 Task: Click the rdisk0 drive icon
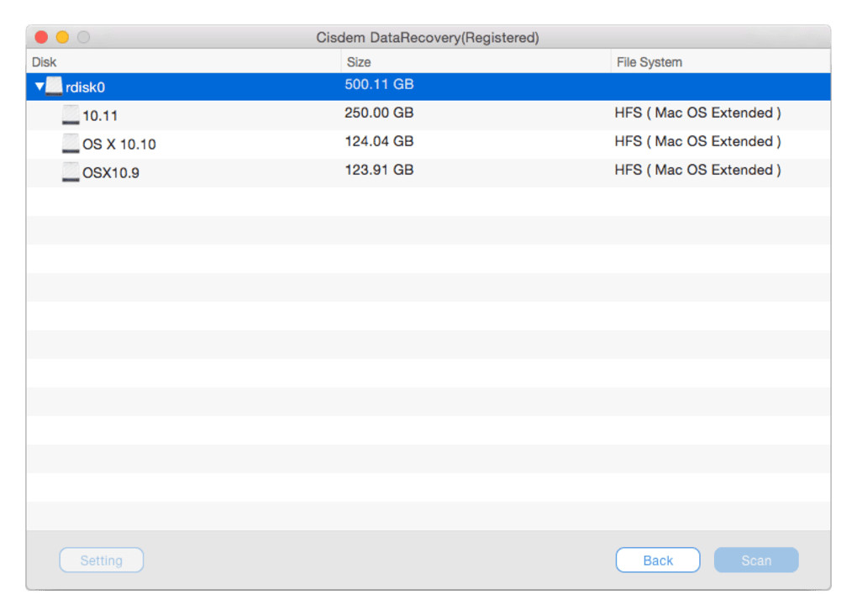click(54, 87)
